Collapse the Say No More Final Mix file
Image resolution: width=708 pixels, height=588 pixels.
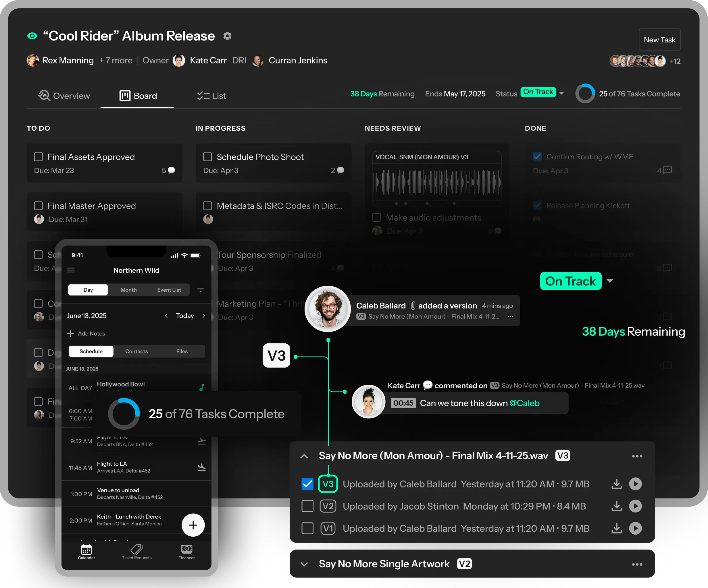[x=304, y=456]
